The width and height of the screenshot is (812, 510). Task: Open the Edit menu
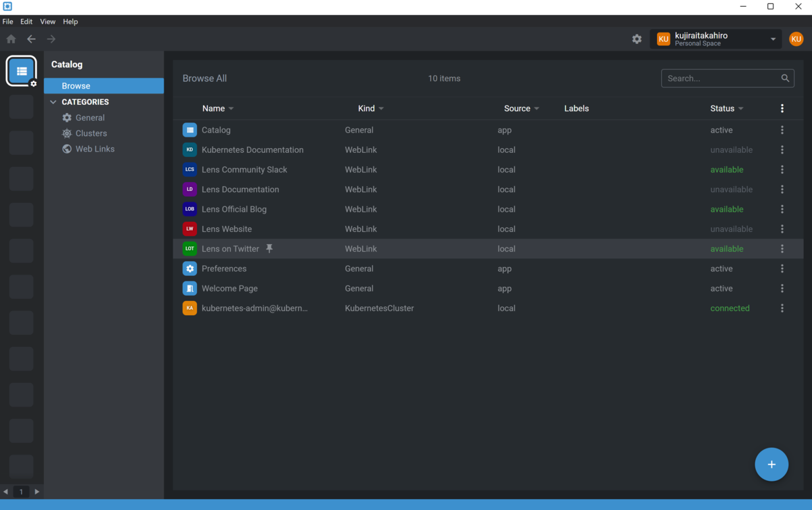pos(26,22)
